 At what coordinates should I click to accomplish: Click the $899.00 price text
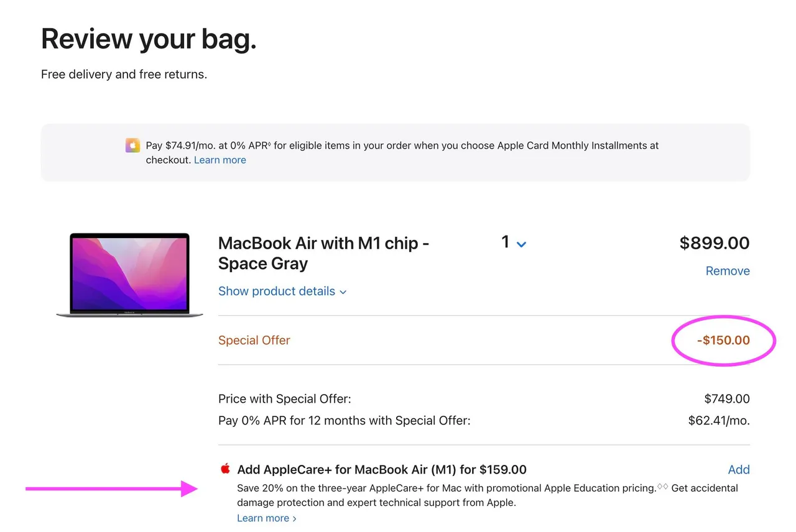714,243
